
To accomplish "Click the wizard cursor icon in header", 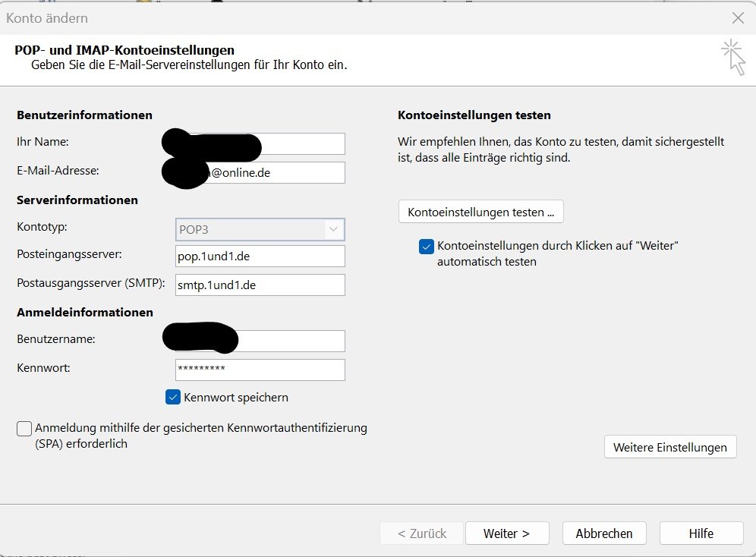I will point(733,57).
